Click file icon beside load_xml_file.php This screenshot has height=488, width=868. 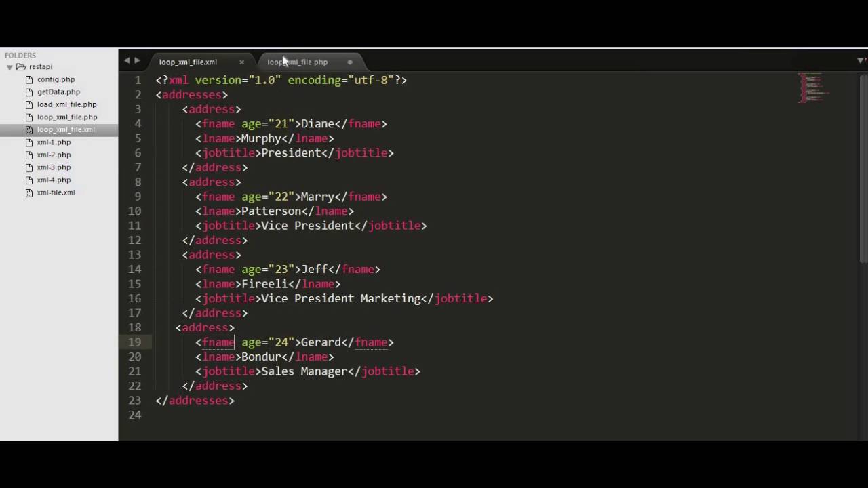[29, 104]
